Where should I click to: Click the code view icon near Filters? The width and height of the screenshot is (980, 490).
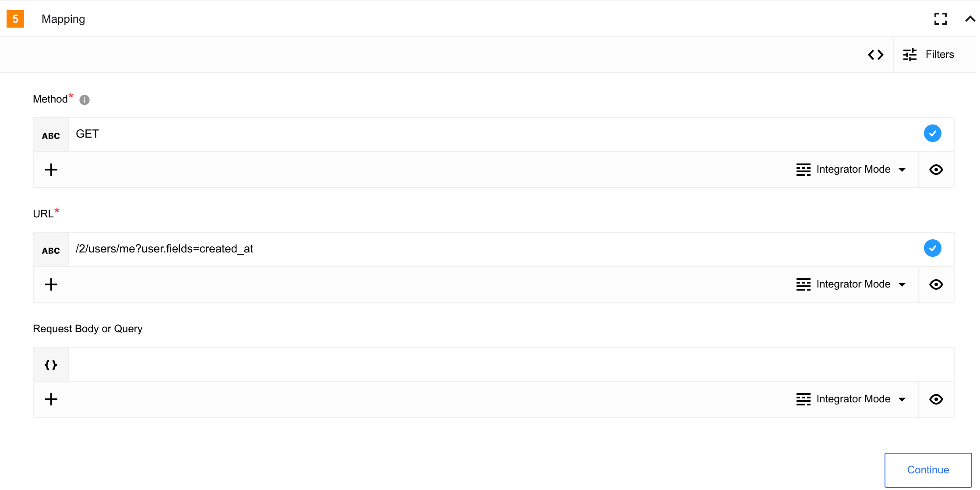point(876,54)
